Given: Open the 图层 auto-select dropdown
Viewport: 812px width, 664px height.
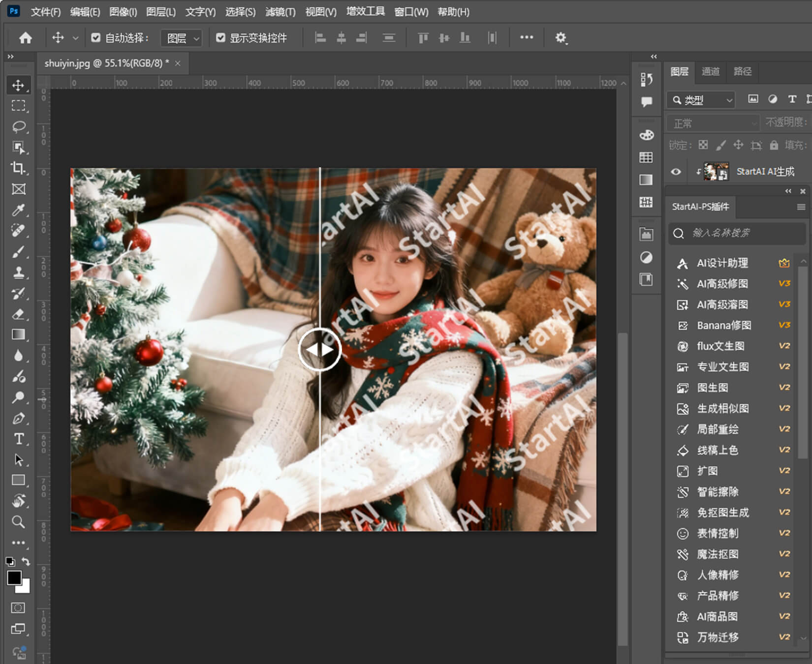Looking at the screenshot, I should click(182, 38).
